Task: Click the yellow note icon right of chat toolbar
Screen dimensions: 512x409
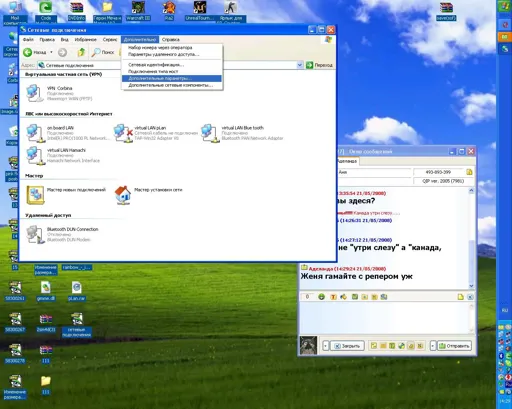Action: pos(460,297)
